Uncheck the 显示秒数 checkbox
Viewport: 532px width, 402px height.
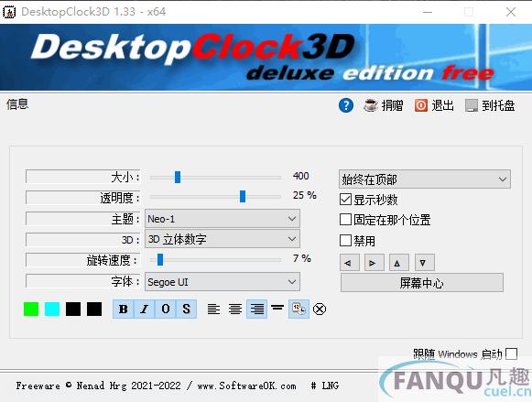pos(345,199)
